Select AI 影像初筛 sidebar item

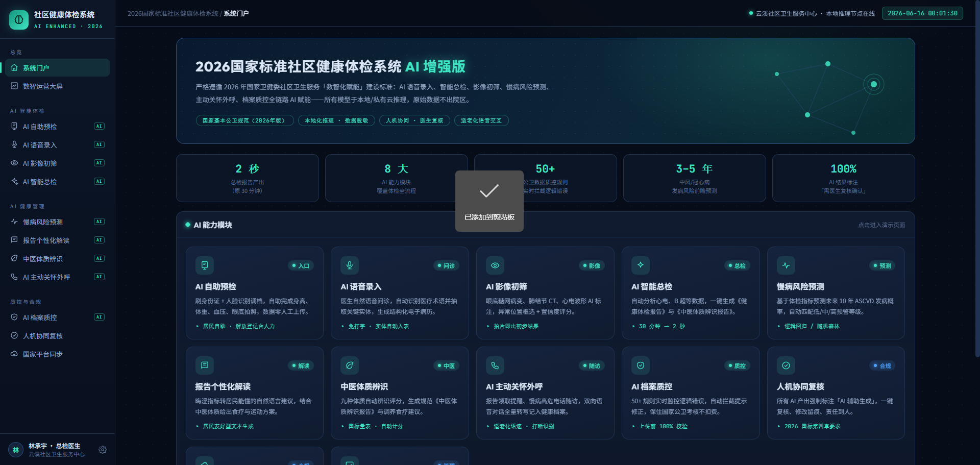tap(57, 163)
